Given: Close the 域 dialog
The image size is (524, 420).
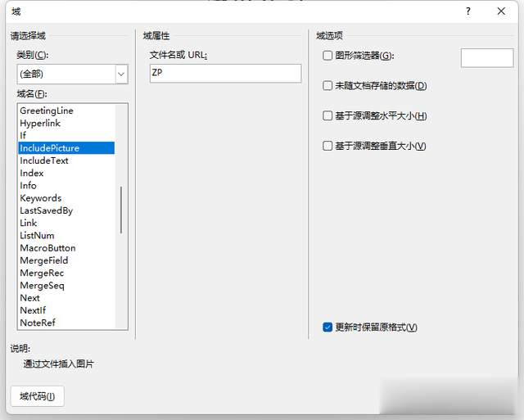Looking at the screenshot, I should coord(501,11).
